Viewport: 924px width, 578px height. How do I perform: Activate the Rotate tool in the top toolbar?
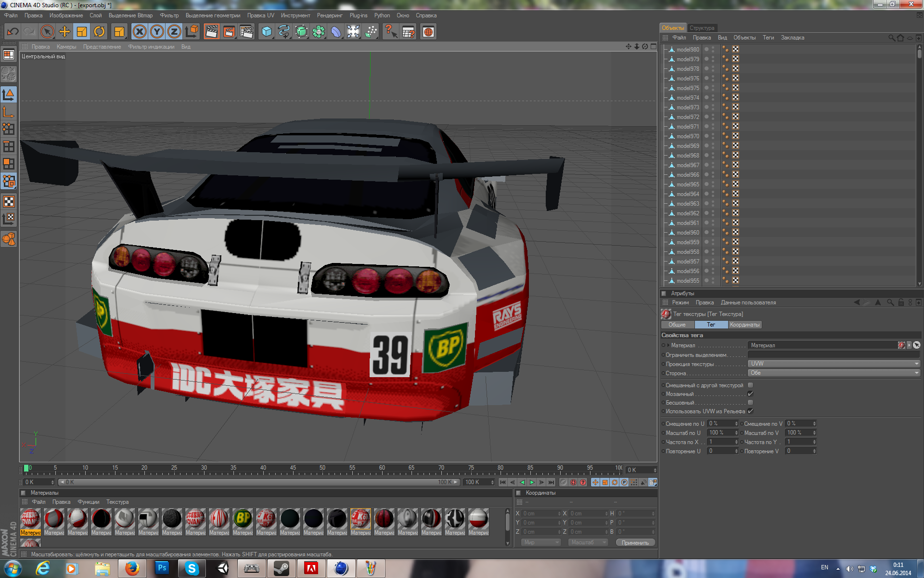99,32
